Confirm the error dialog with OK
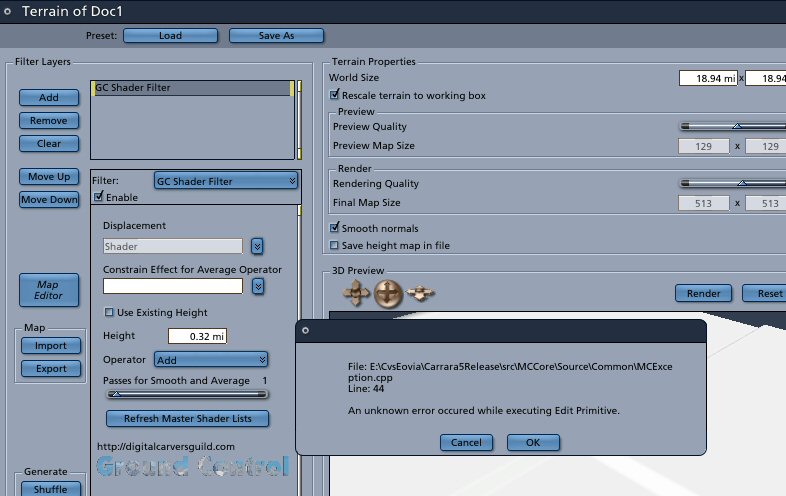The image size is (786, 496). click(533, 442)
